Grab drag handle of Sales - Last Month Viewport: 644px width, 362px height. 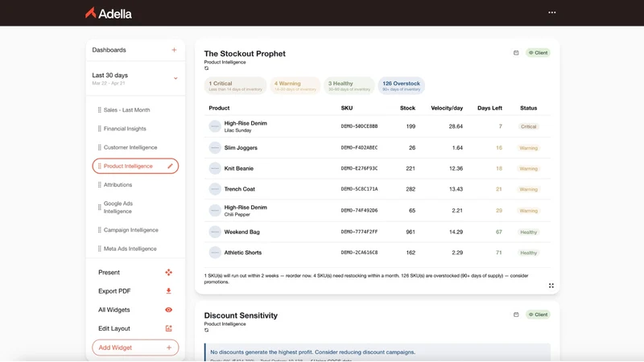click(x=99, y=110)
